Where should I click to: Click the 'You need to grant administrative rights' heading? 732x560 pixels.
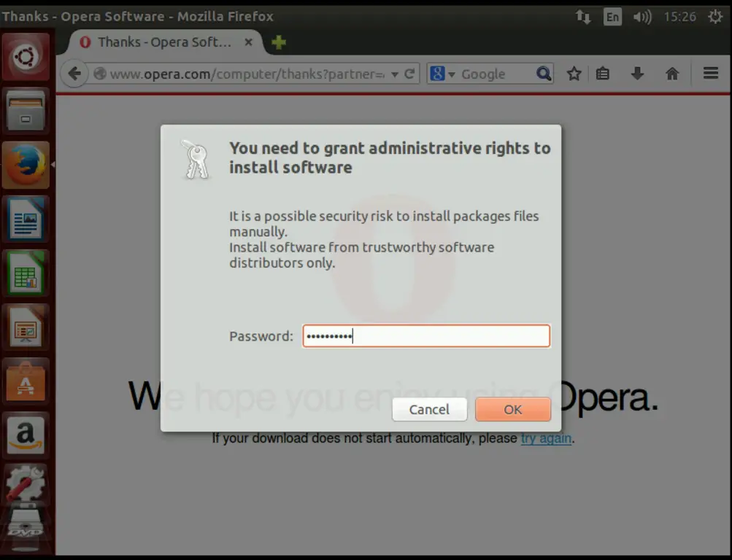[x=390, y=157]
